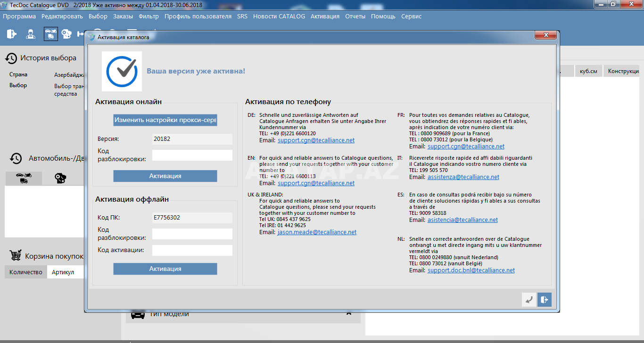Open the support.doc.bnl@tecalliance.net email link
The image size is (644, 343).
point(471,270)
